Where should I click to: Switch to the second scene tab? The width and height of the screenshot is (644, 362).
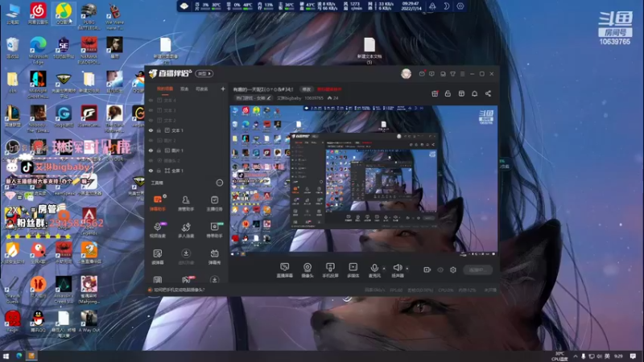[184, 88]
